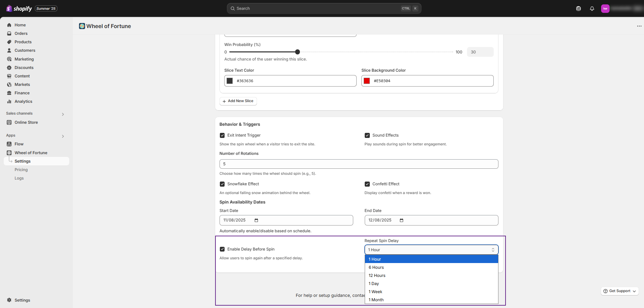Expand the Apps section chevron
Image resolution: width=644 pixels, height=308 pixels.
(x=63, y=136)
